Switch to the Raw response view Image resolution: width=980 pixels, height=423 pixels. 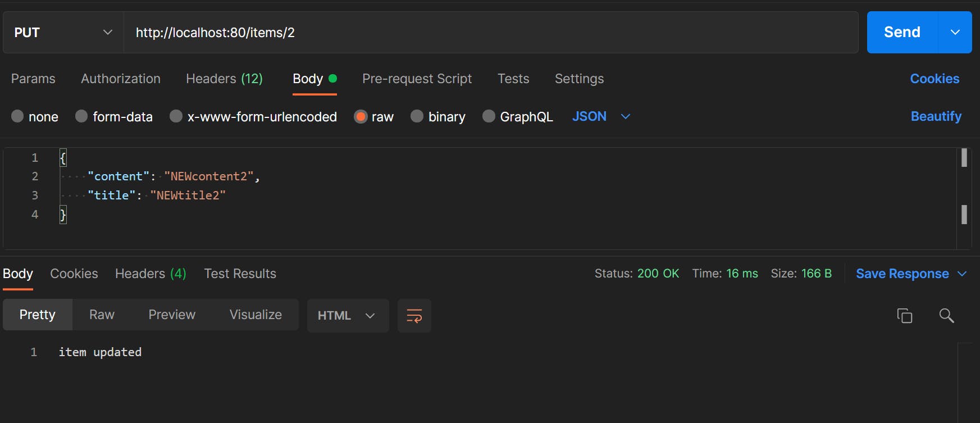[x=102, y=315]
